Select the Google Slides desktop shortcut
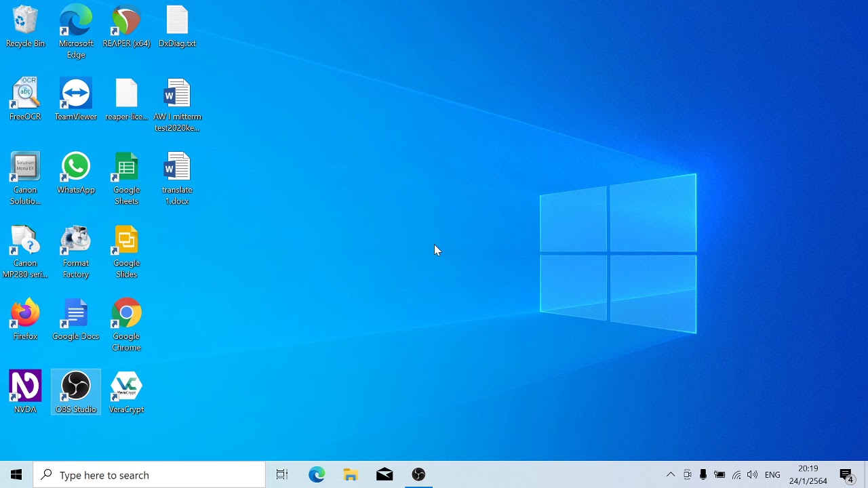The image size is (868, 488). pyautogui.click(x=126, y=251)
